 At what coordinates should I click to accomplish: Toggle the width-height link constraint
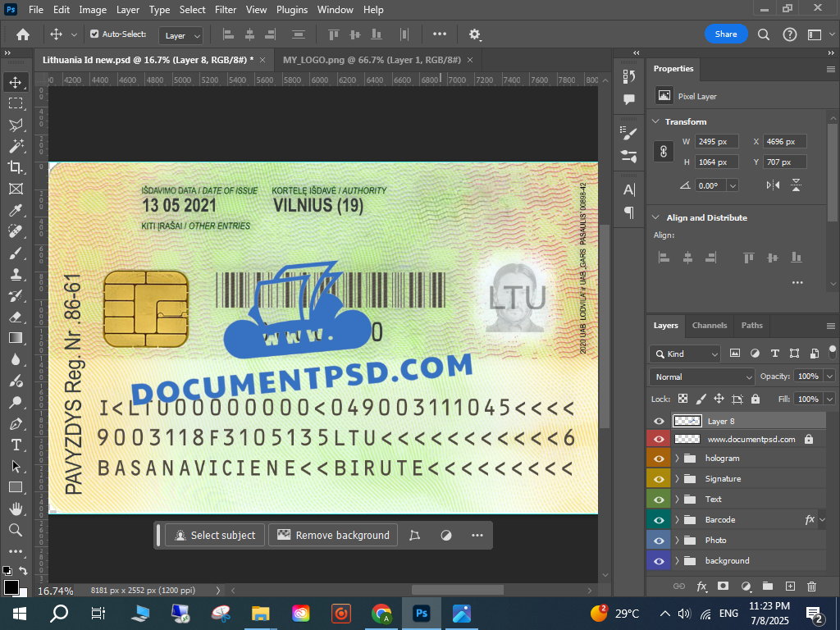(663, 152)
